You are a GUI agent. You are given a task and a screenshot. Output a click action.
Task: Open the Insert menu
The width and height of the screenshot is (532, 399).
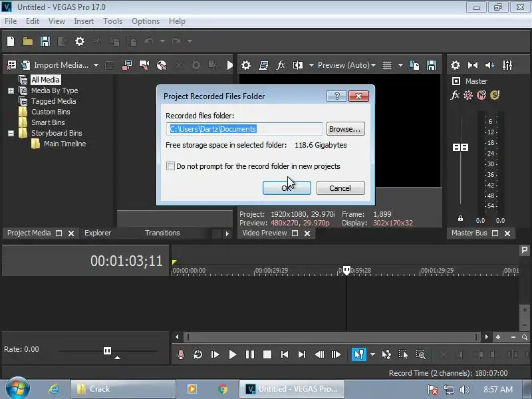tap(84, 21)
